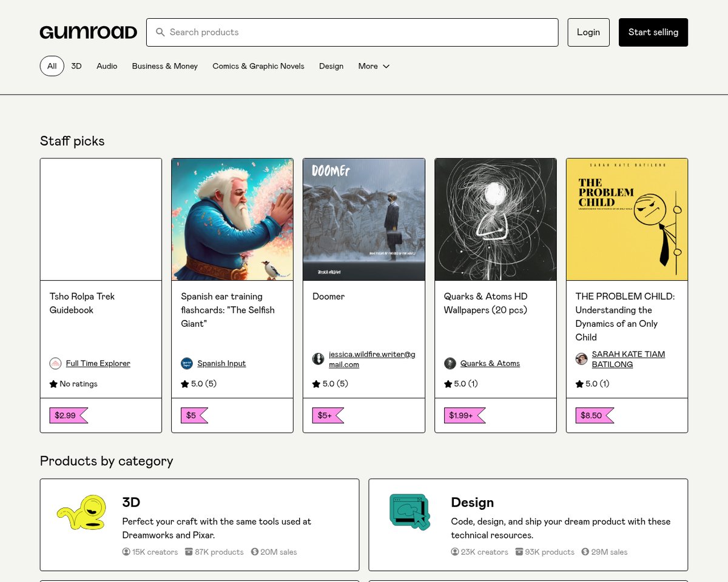
Task: Open the Doomer cover image
Action: [x=364, y=219]
